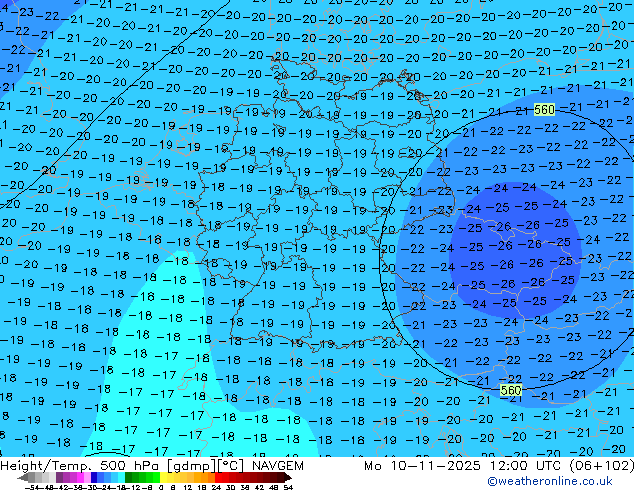Click the "Height/Temp." title text
The image size is (634, 490).
(x=46, y=466)
